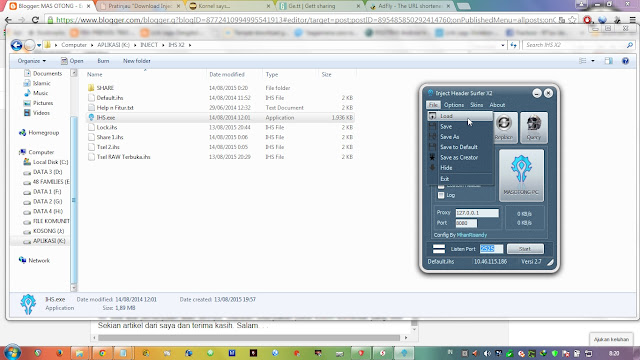
Task: Toggle the preview pane icon
Action: click(608, 61)
